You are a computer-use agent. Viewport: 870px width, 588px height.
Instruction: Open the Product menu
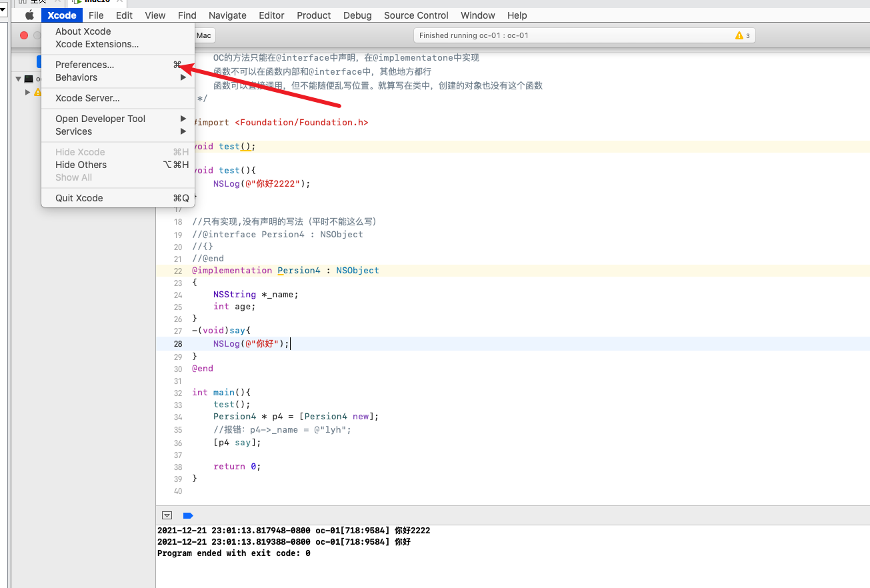point(314,15)
